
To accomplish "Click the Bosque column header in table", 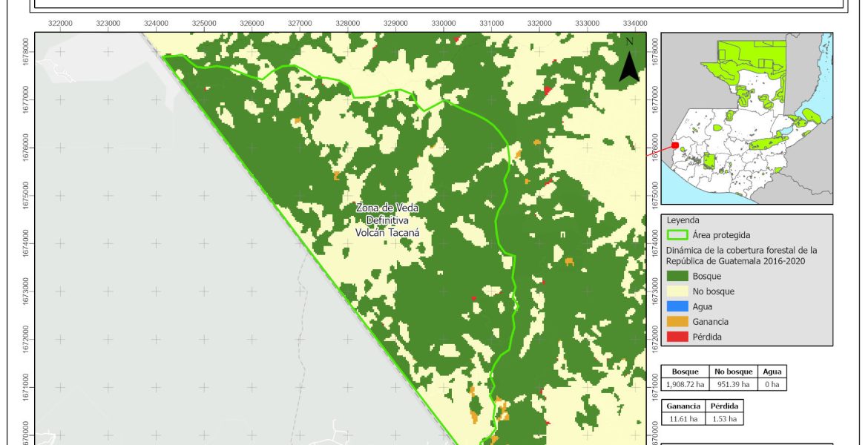I will click(x=685, y=372).
